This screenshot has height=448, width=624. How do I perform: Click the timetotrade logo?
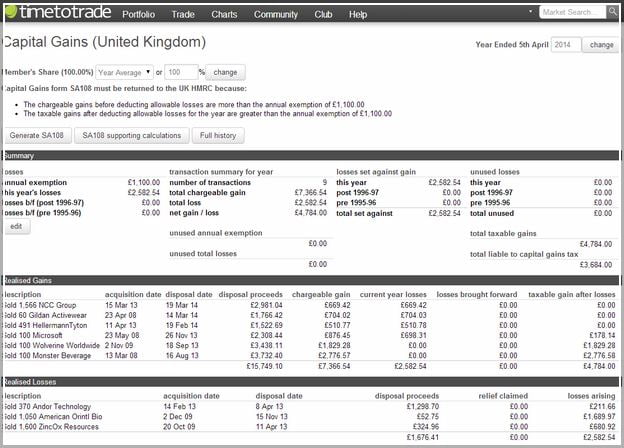click(x=58, y=12)
